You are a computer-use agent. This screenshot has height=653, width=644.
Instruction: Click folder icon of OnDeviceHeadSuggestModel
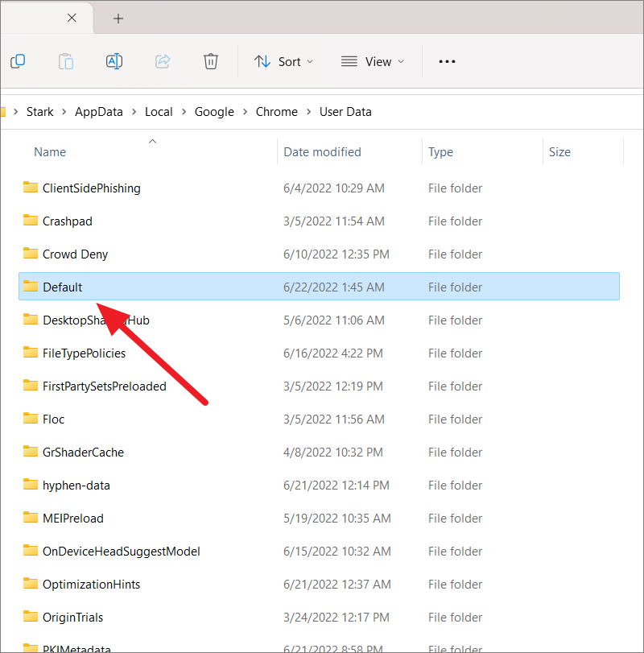coord(31,550)
